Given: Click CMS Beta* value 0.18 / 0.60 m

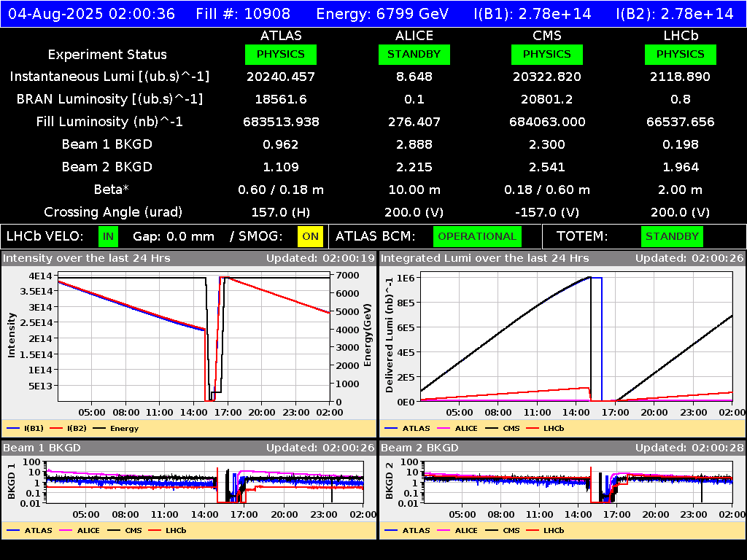Looking at the screenshot, I should [547, 190].
